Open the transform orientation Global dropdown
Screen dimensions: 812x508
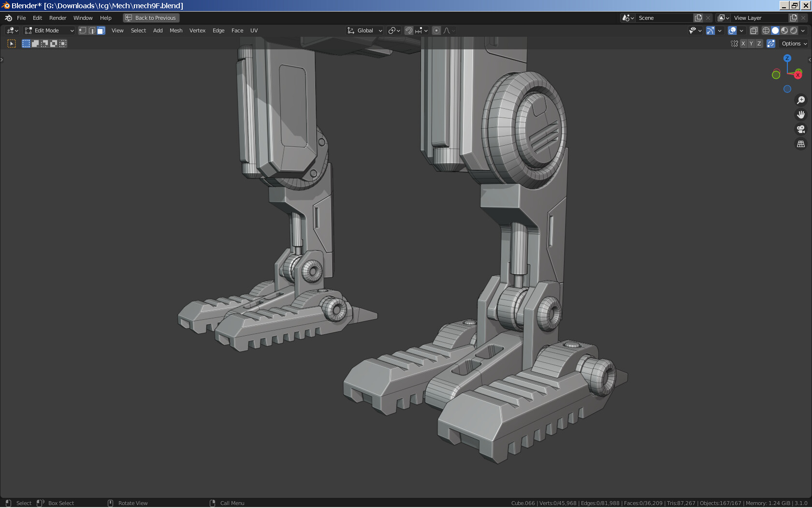(x=365, y=30)
